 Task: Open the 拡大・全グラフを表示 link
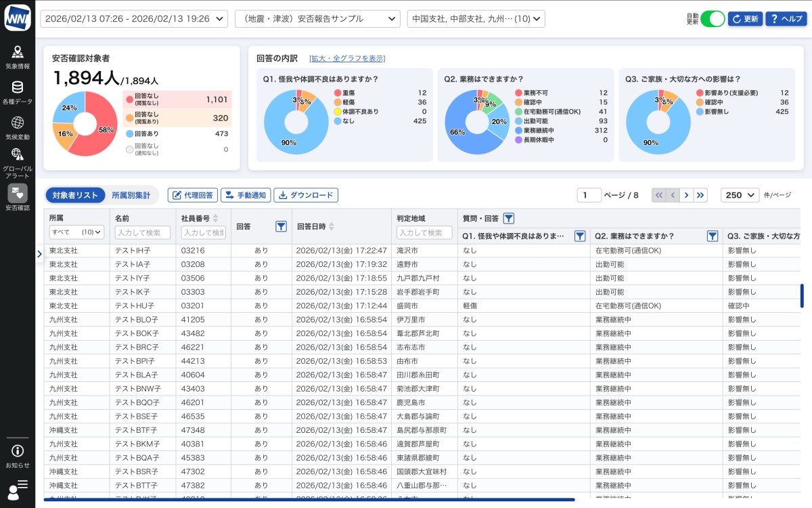[347, 59]
